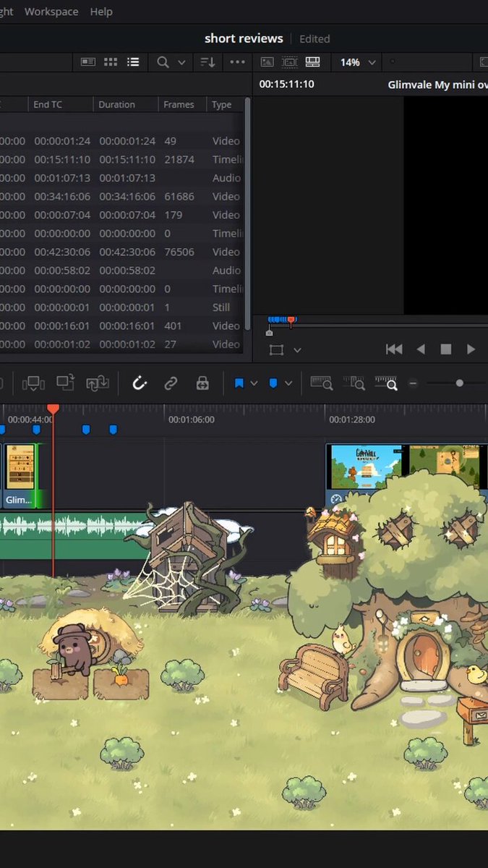Viewport: 488px width, 868px height.
Task: Open the media pool sort options
Action: pyautogui.click(x=208, y=62)
